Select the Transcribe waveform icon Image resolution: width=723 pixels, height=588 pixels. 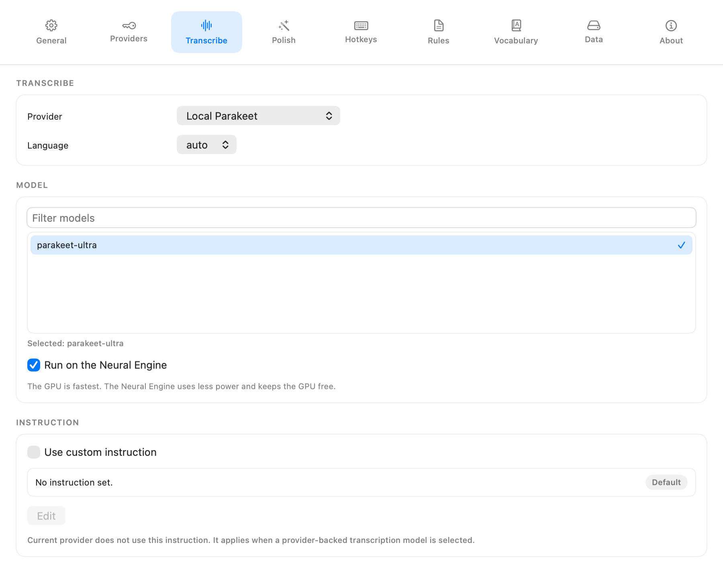click(206, 26)
